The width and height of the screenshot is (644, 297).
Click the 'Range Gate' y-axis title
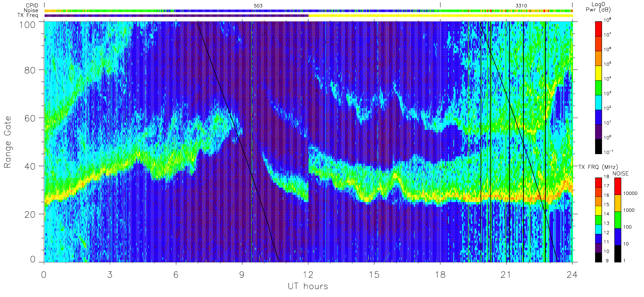(x=7, y=142)
